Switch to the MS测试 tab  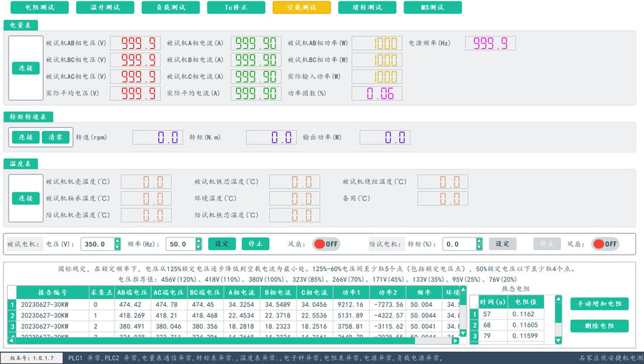coord(432,8)
